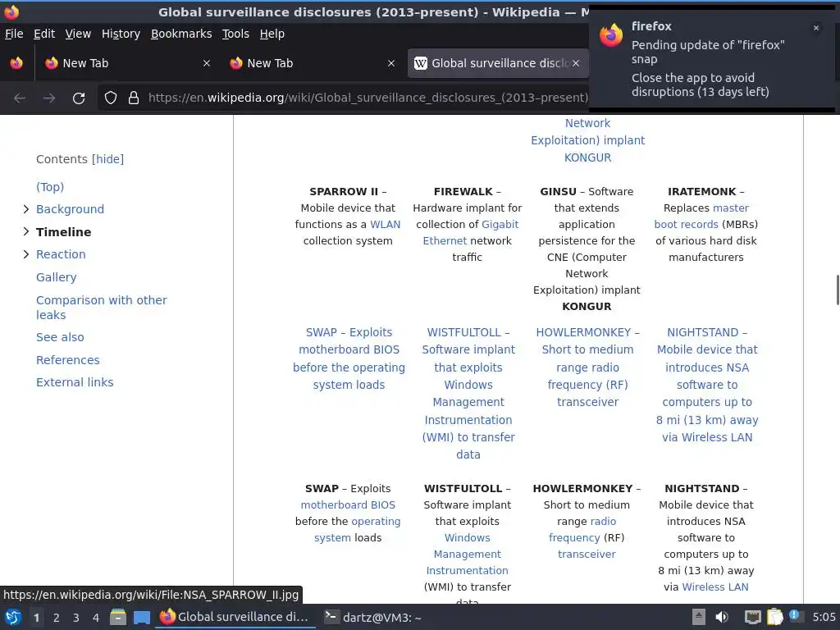840x630 pixels.
Task: Click the Firefox taskbar window entry
Action: pyautogui.click(x=235, y=617)
